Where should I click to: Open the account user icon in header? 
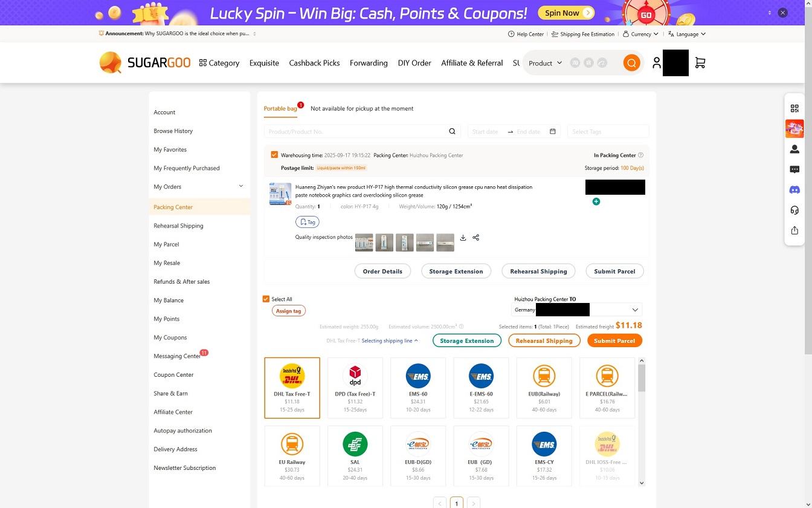point(657,63)
